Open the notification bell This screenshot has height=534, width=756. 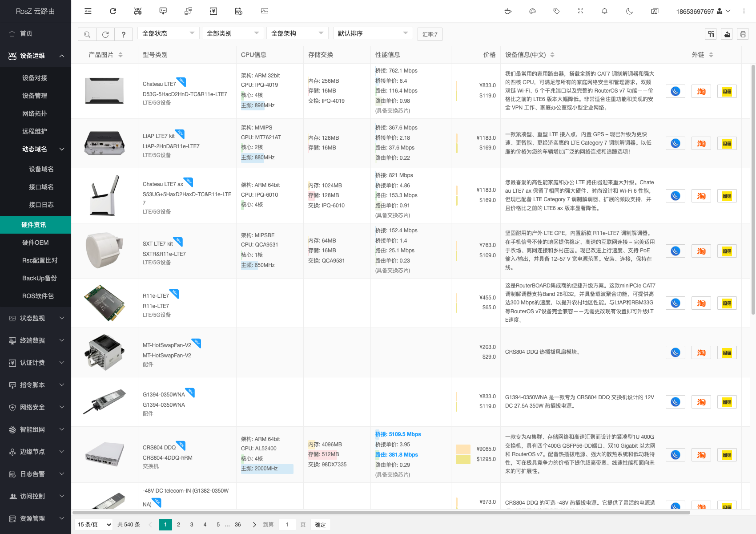(604, 11)
